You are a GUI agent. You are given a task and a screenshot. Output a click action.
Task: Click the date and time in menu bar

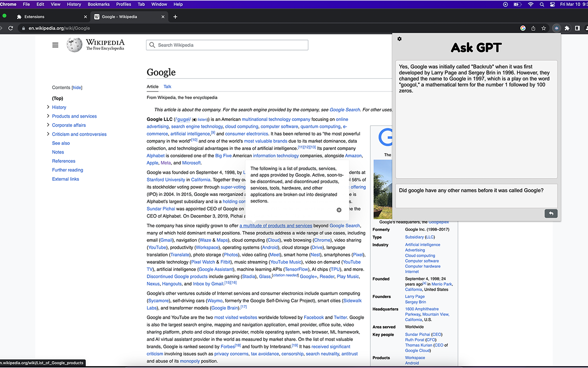[x=573, y=4]
